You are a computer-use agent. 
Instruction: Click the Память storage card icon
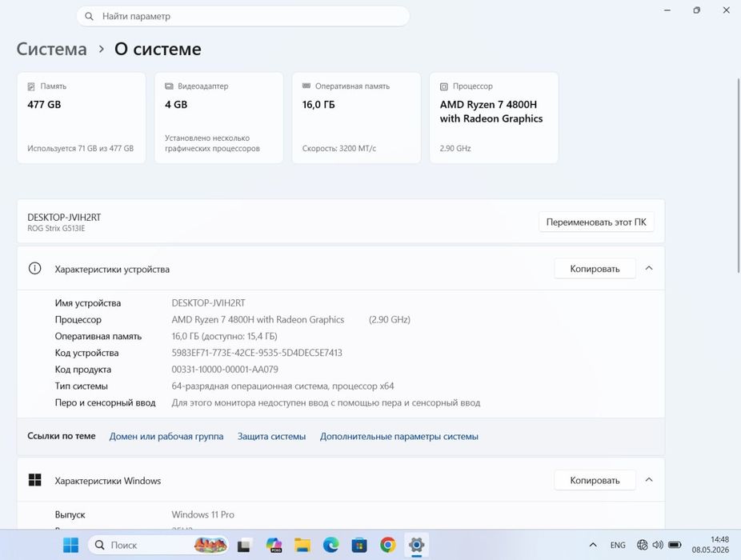31,86
